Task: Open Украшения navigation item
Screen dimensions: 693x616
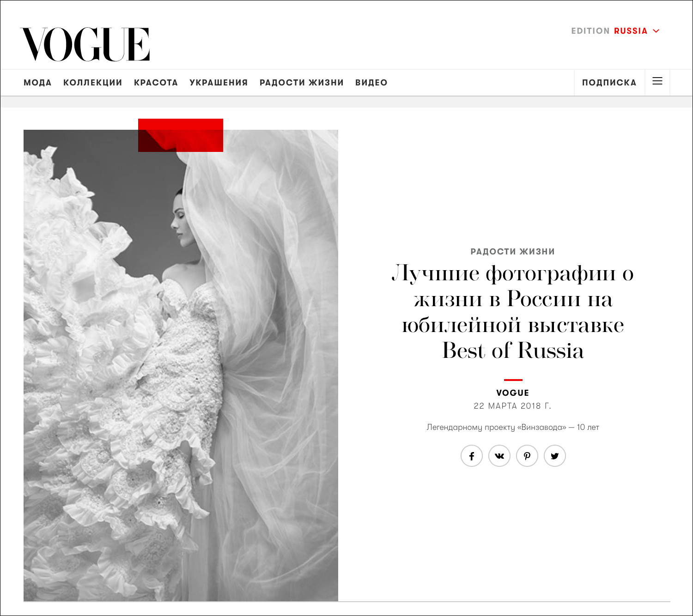Action: (219, 83)
